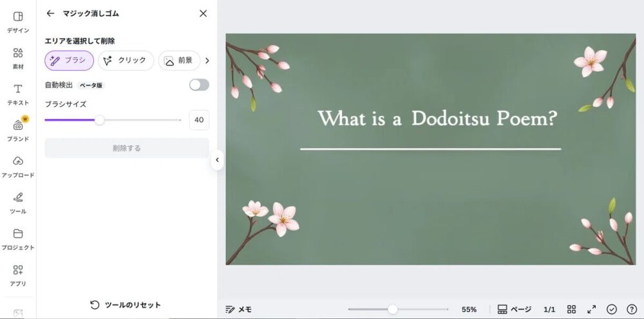The height and width of the screenshot is (319, 644).
Task: Open the メモ (Notes) panel
Action: pyautogui.click(x=239, y=309)
